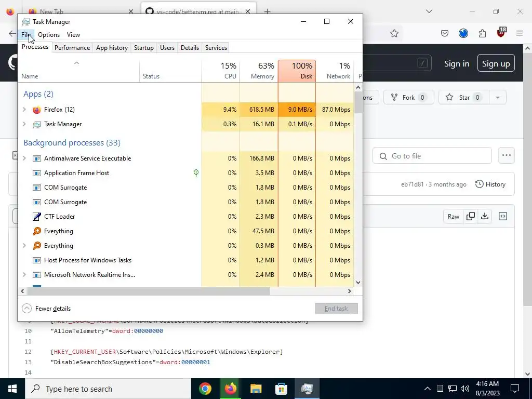List all Firefox tabs dropdown arrow

pyautogui.click(x=429, y=11)
